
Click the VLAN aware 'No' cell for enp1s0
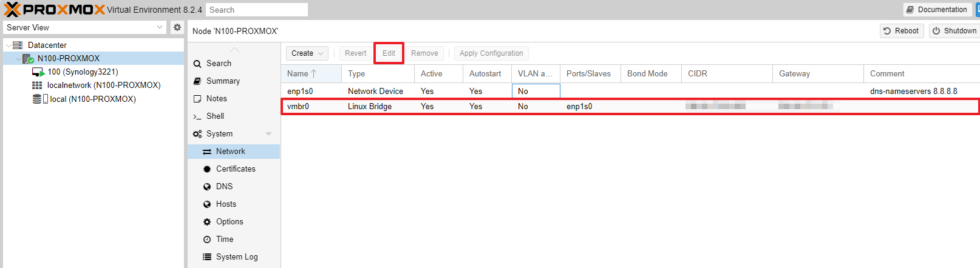tap(536, 91)
